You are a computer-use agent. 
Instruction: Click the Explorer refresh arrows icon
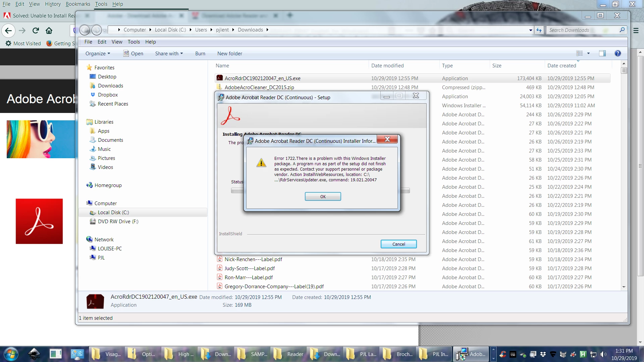tap(539, 30)
